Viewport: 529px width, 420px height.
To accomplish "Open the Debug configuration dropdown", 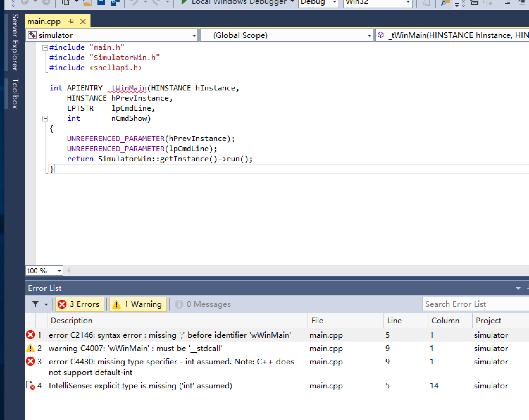I will (x=334, y=2).
